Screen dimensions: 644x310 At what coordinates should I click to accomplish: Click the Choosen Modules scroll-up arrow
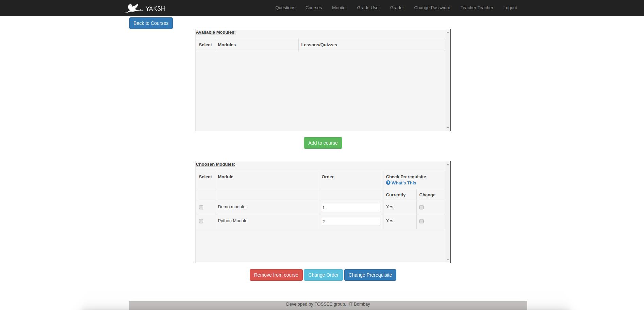tap(448, 164)
